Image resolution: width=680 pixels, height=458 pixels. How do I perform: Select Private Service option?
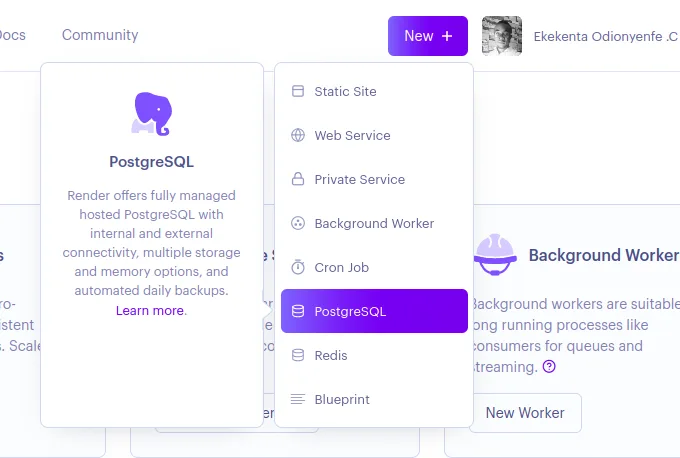click(x=374, y=179)
